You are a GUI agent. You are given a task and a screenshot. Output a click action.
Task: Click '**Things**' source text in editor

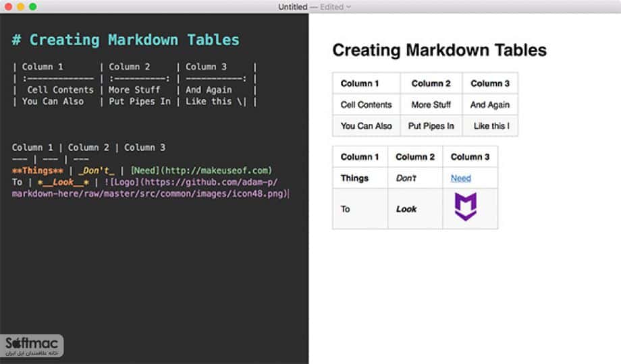coord(38,171)
